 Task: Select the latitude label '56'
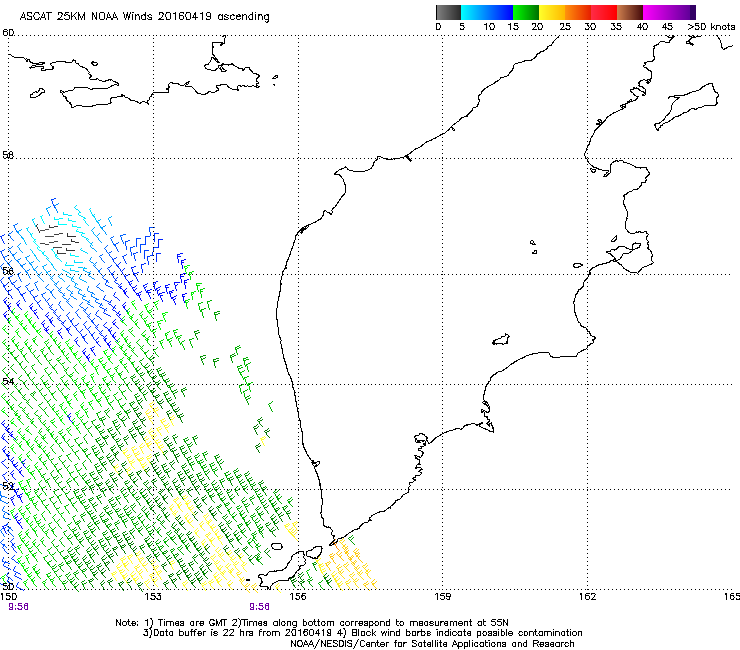coord(8,271)
